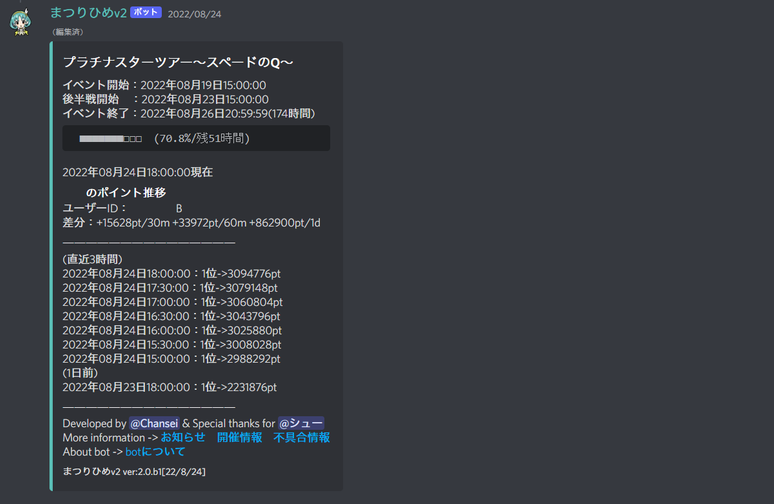
Task: Click the 70.8% progress bar block
Action: coord(196,138)
